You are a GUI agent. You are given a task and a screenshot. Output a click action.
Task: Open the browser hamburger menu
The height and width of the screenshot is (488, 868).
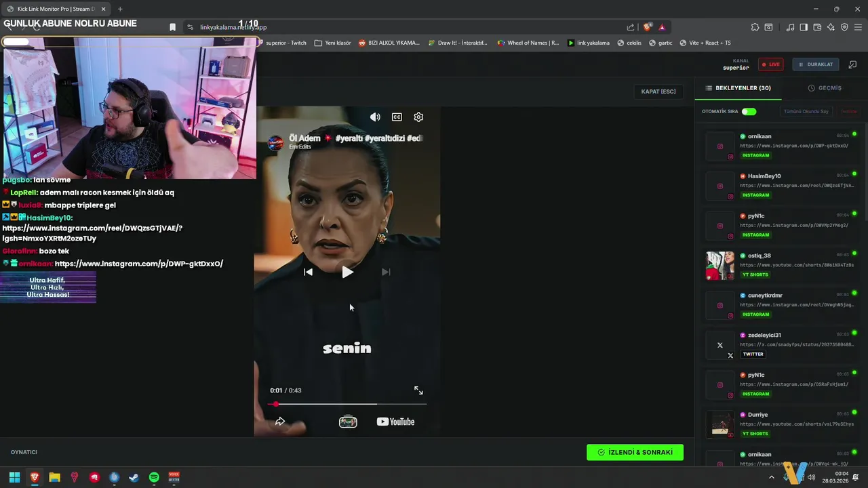[x=859, y=27]
